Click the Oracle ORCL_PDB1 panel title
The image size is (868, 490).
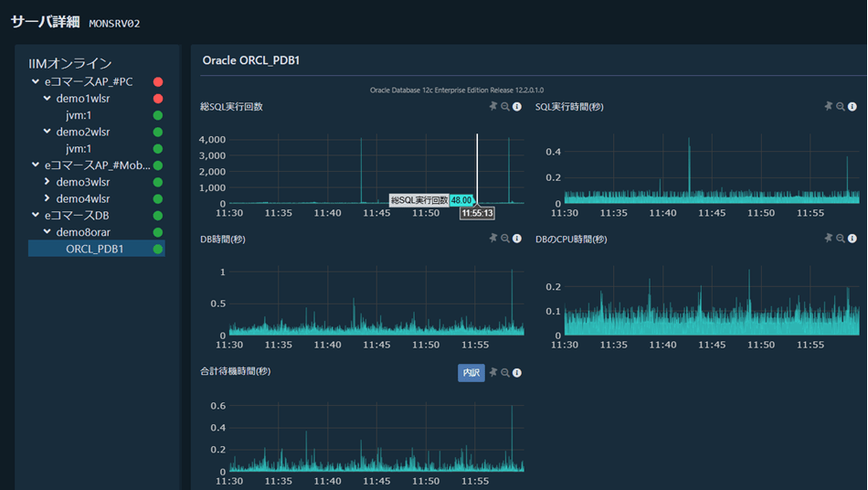(x=250, y=60)
